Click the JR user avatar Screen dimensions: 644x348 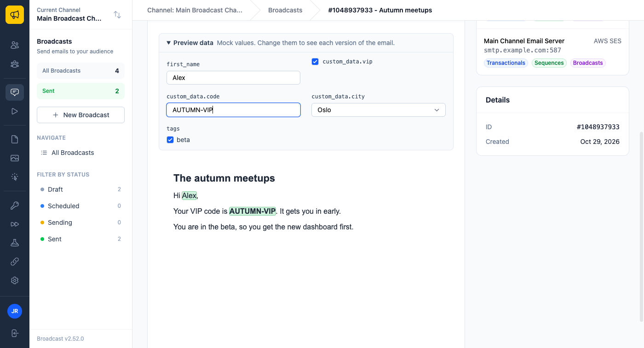(15, 311)
